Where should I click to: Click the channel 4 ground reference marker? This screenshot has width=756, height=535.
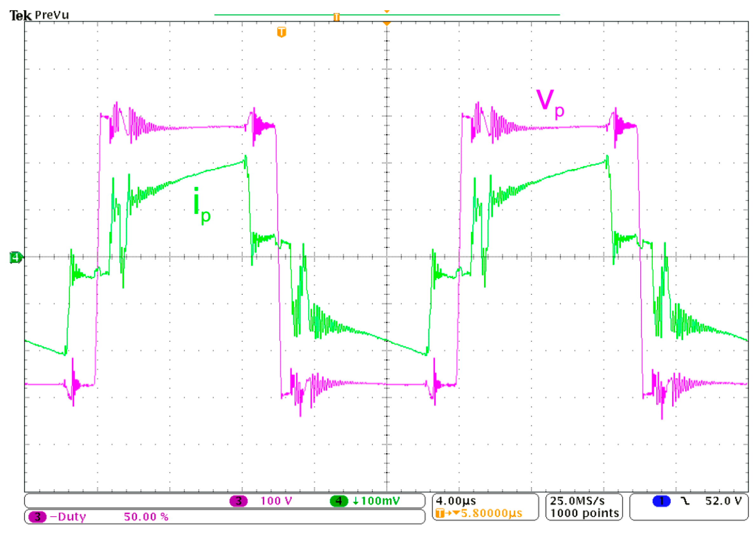(16, 257)
